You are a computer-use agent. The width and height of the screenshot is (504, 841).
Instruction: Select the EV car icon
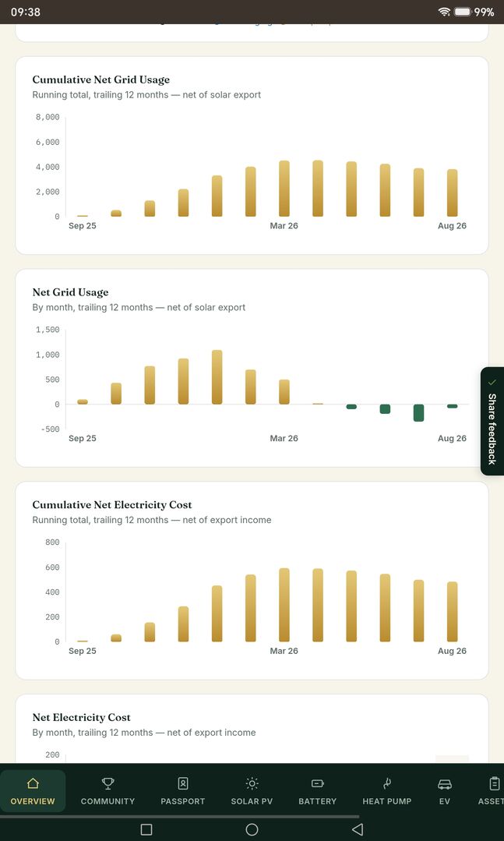(x=445, y=784)
